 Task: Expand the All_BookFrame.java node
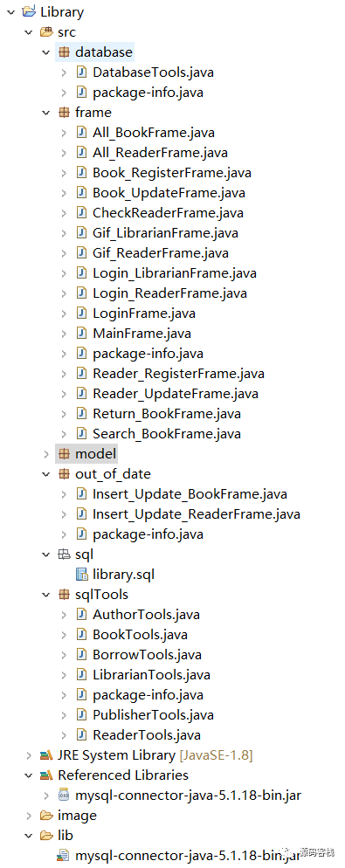[65, 133]
